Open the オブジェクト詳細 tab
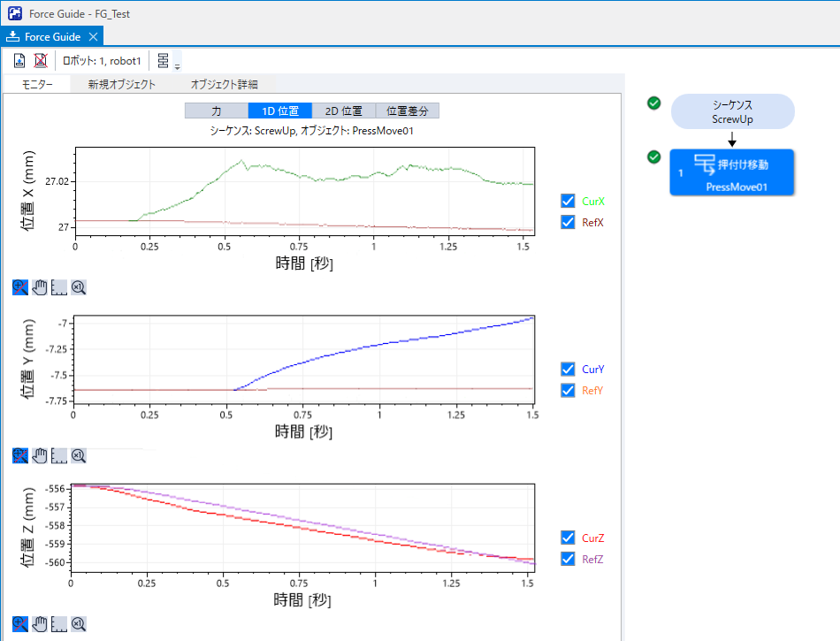The image size is (840, 641). [x=224, y=85]
